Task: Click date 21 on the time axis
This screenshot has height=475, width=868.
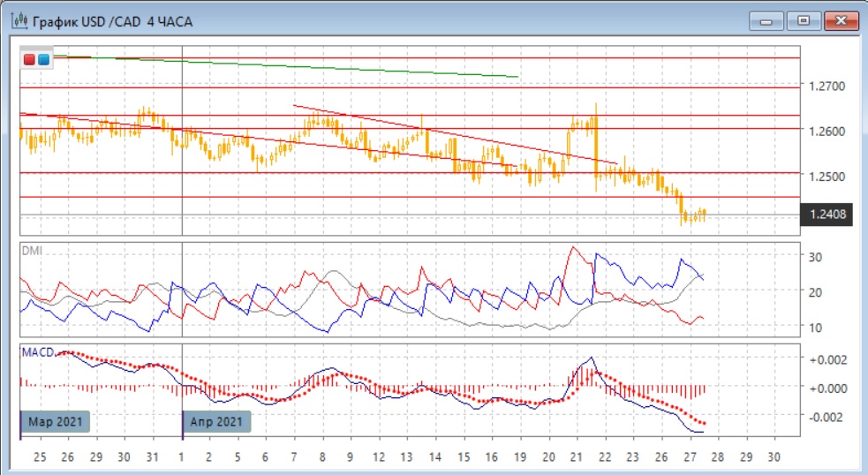Action: click(x=576, y=457)
